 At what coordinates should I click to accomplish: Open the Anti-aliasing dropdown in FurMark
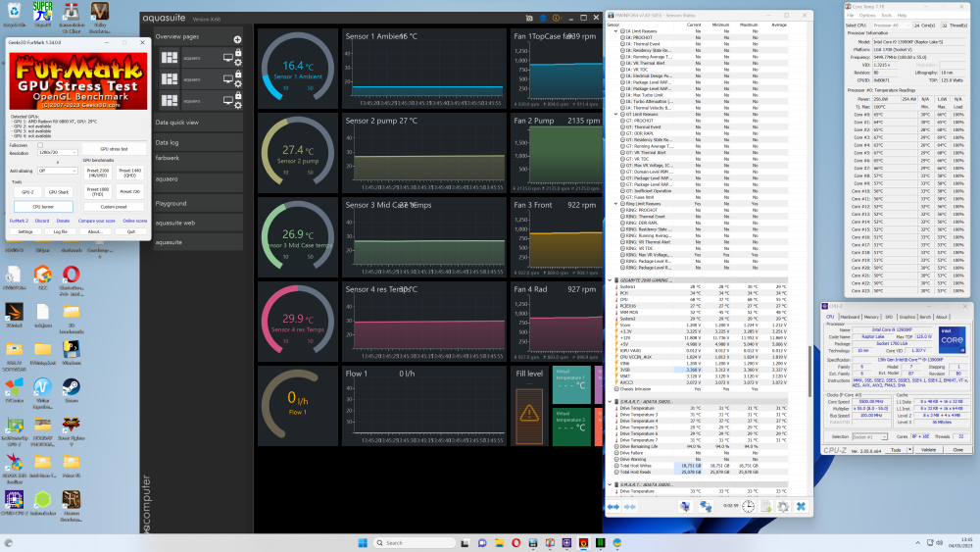[x=57, y=171]
